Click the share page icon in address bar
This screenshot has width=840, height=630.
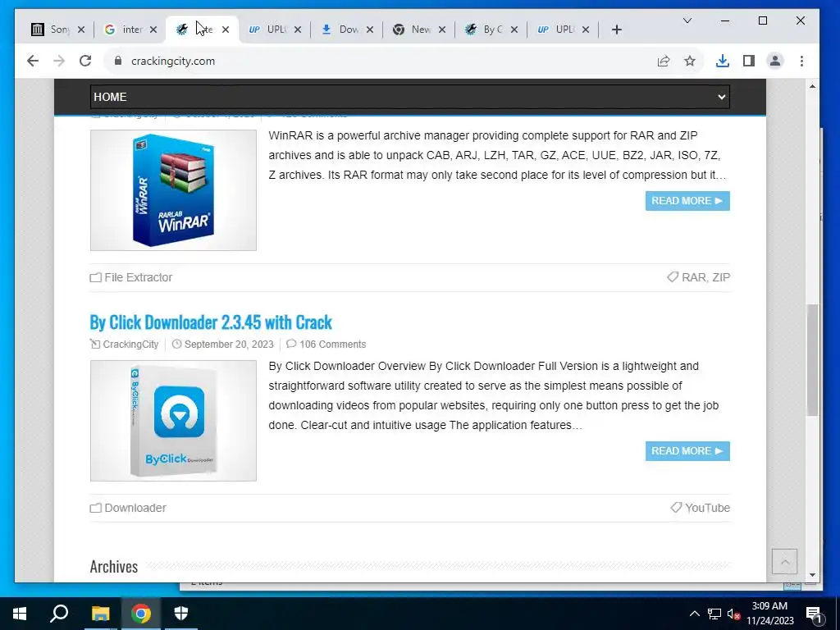tap(663, 61)
